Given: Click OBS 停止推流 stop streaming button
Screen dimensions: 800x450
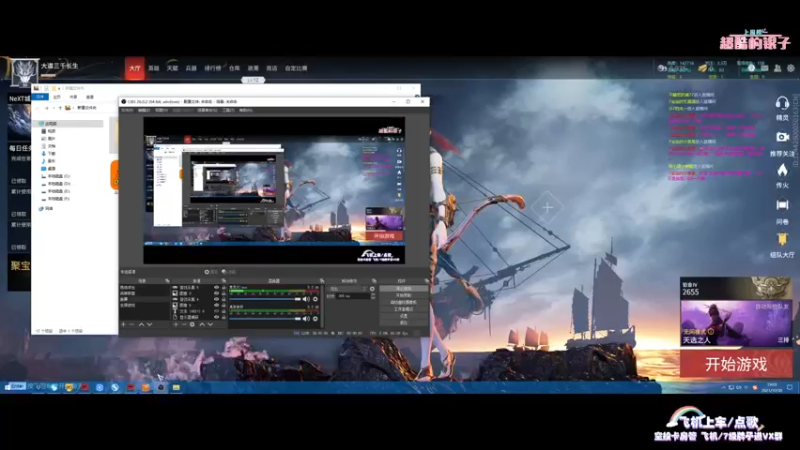Looking at the screenshot, I should 404,288.
